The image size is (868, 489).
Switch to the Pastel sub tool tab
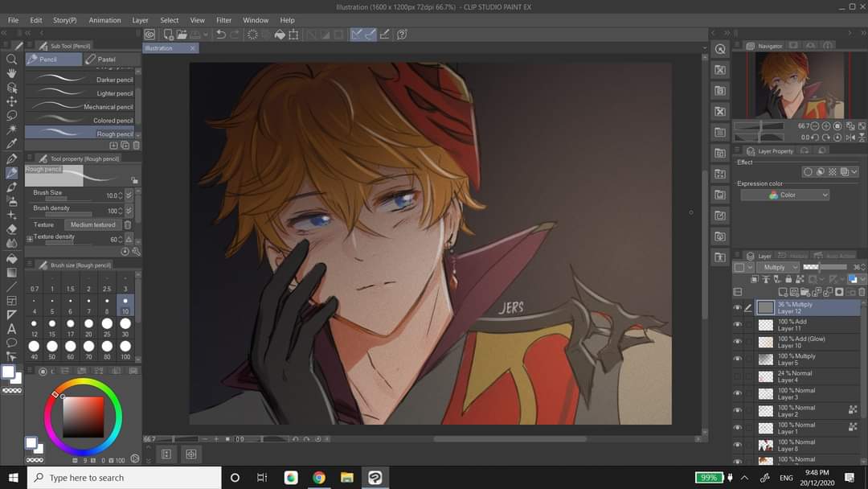pos(112,59)
